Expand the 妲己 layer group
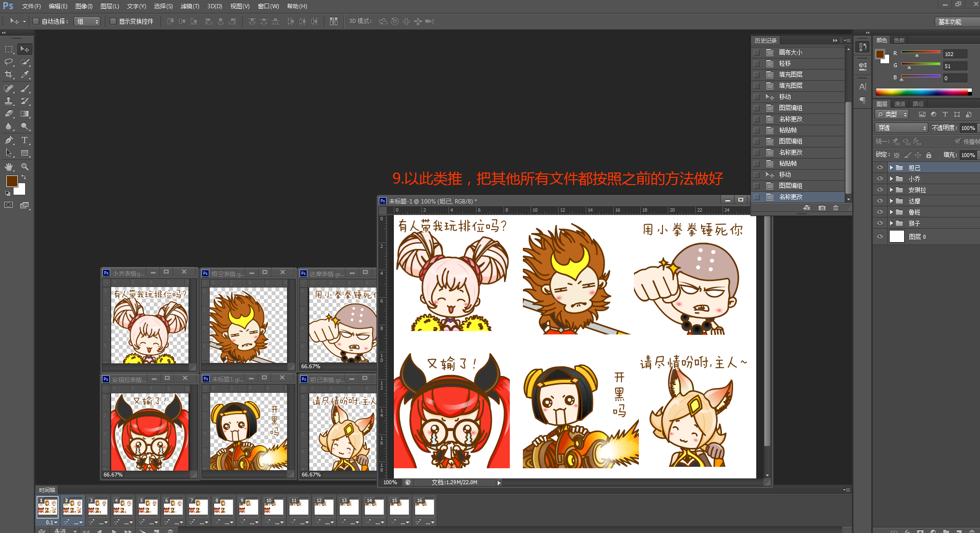980x533 pixels. [891, 168]
